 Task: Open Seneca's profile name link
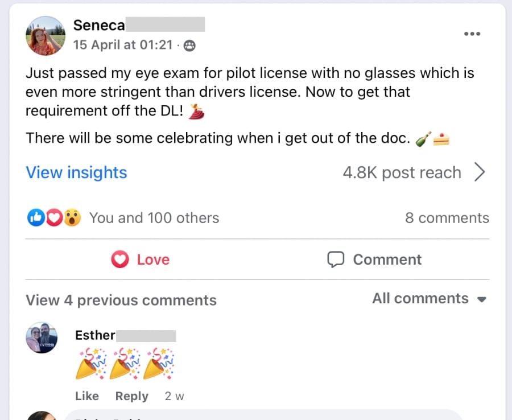pyautogui.click(x=99, y=25)
